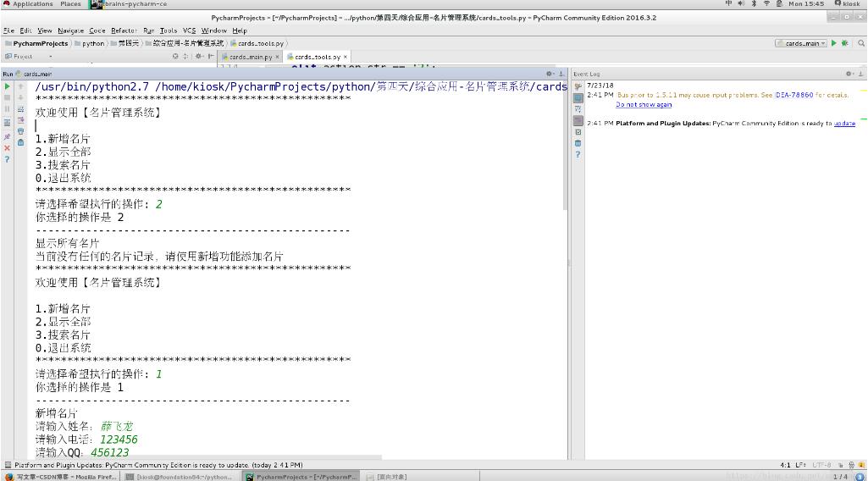Screen dimensions: 868x481
Task: Select cards_tools.py breadcrumb
Action: [257, 43]
